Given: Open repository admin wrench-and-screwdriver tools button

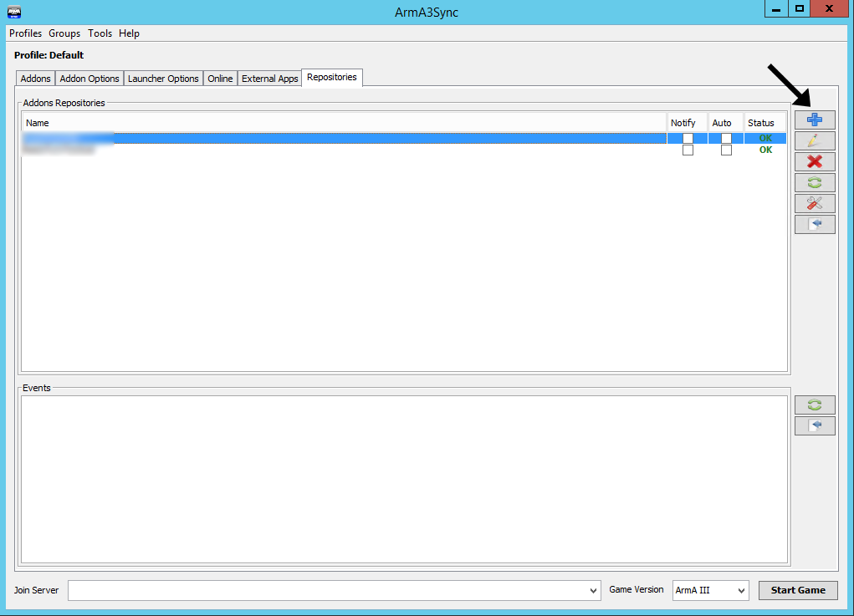Looking at the screenshot, I should pyautogui.click(x=815, y=203).
